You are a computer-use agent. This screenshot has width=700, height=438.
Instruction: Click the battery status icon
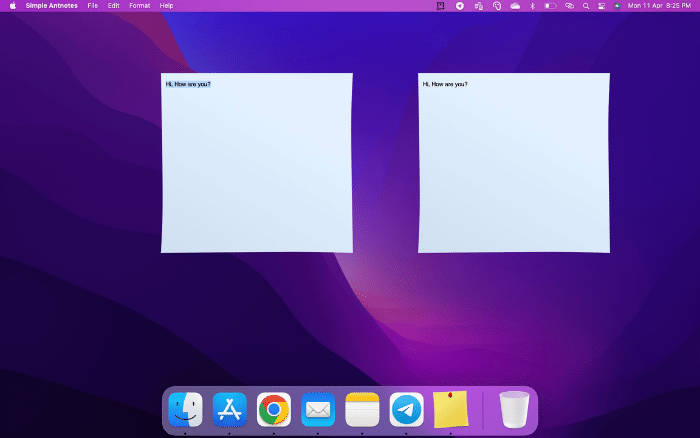coord(550,6)
